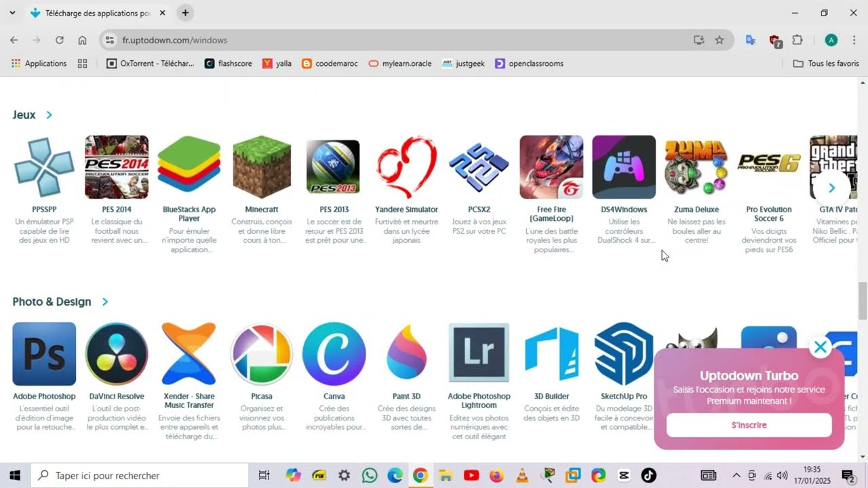Open the tab search dropdown arrow
The height and width of the screenshot is (488, 868).
(x=12, y=13)
